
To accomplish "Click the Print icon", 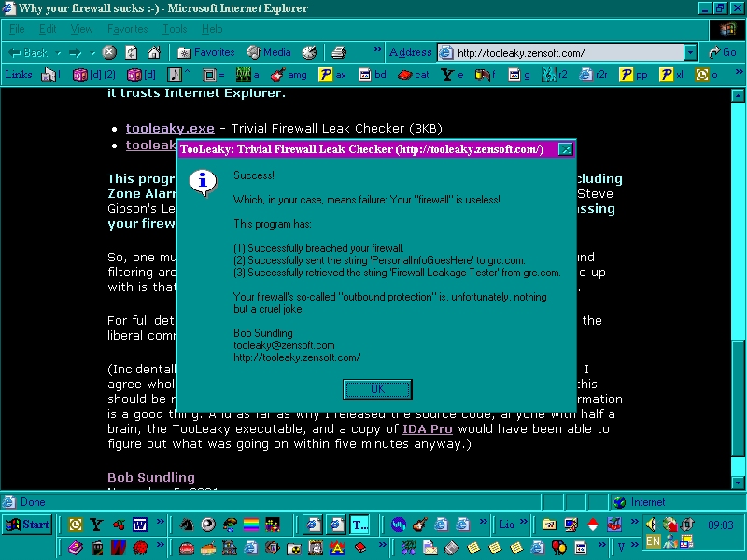I will [x=339, y=52].
